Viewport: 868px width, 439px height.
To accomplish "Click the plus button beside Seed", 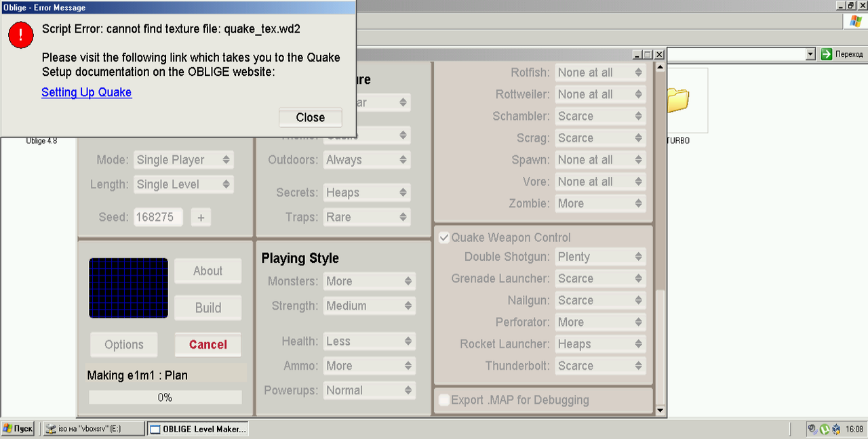I will (x=201, y=217).
